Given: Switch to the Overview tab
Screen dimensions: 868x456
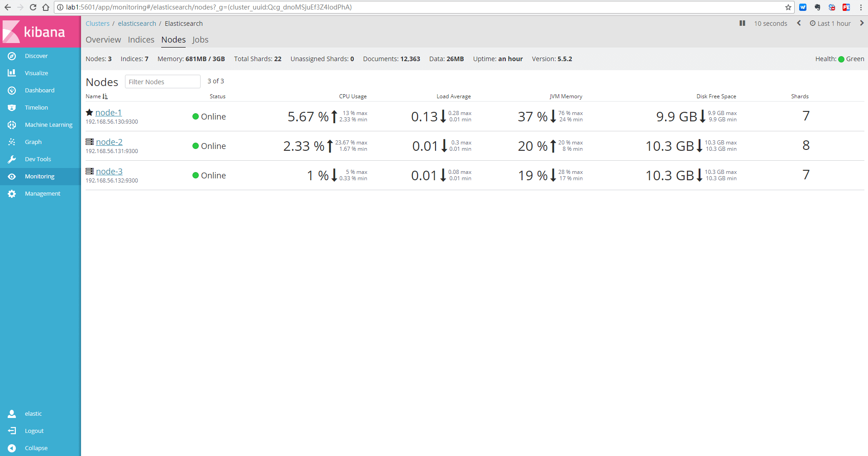Looking at the screenshot, I should pos(103,40).
